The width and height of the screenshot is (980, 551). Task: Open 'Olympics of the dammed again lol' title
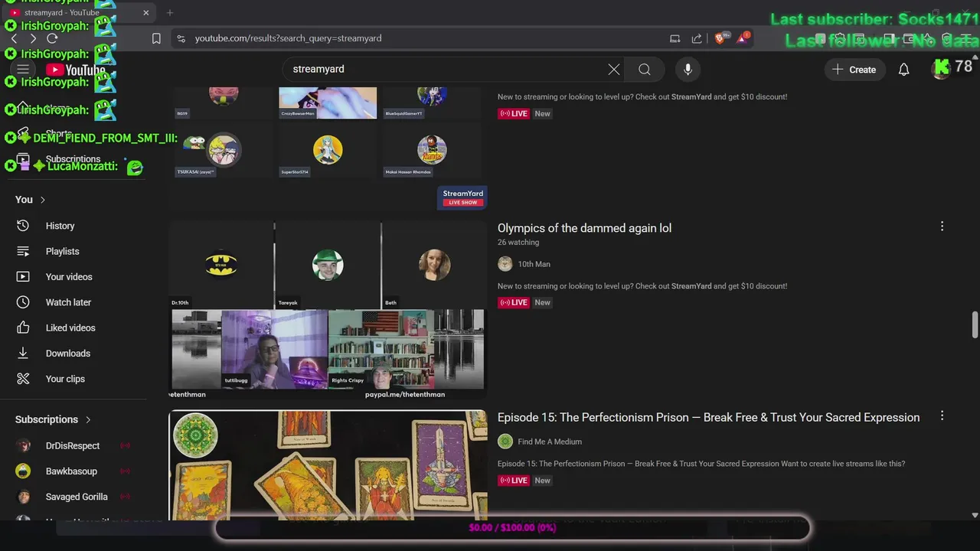(584, 228)
